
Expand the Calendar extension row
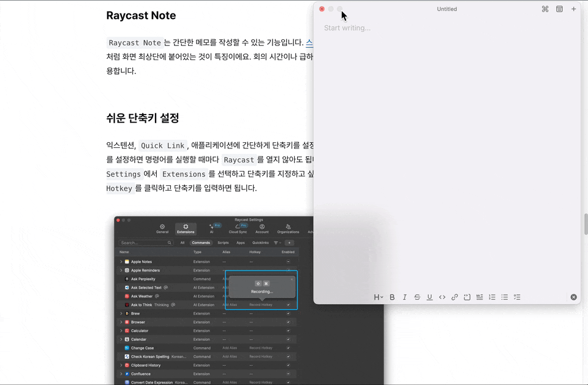pos(121,339)
